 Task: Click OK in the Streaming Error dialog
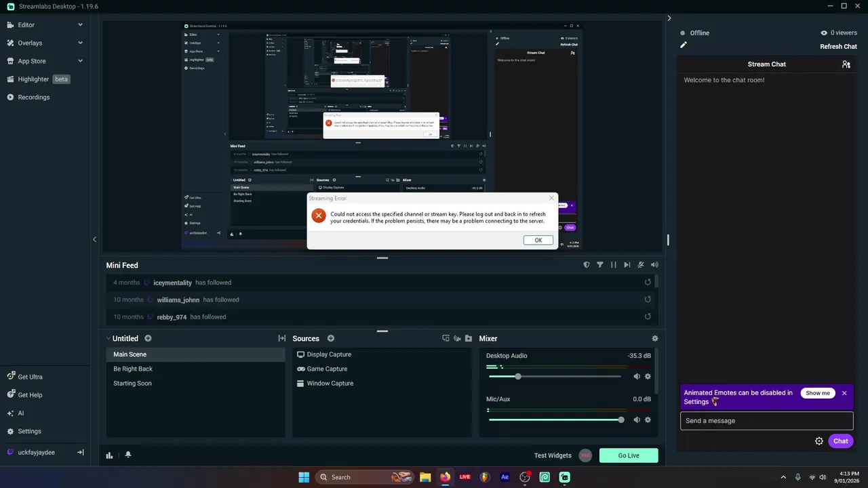click(538, 240)
